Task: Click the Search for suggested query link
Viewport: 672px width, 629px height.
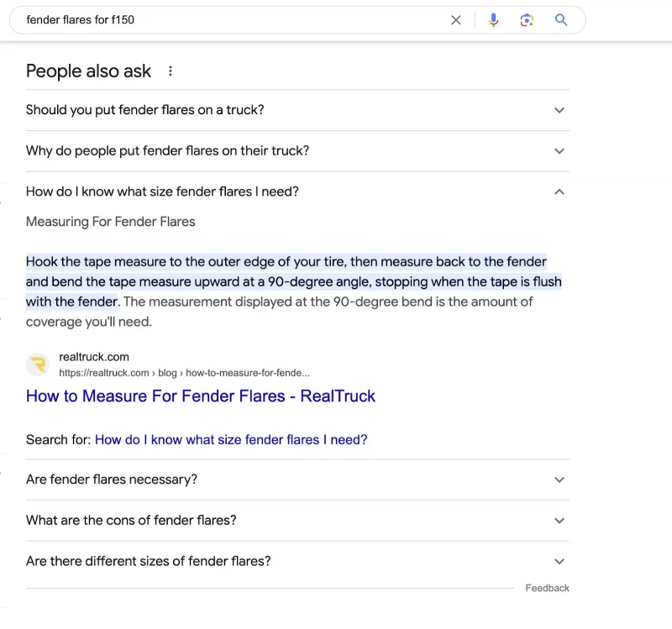Action: [231, 439]
